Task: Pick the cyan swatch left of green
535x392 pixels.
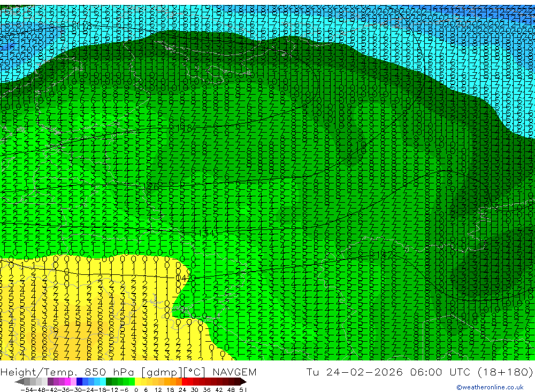Action: pos(103,381)
